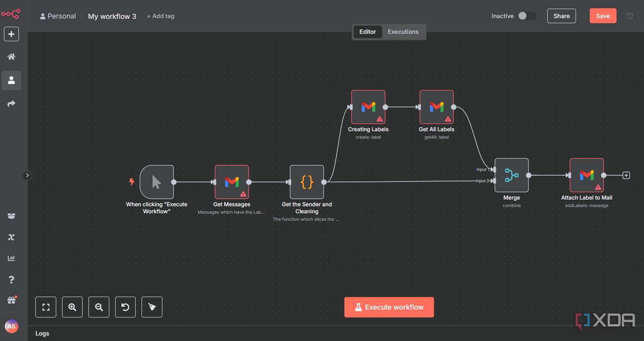Viewport: 644px width, 341px height.
Task: Click the Get All Labels error warning icon
Action: [x=448, y=119]
